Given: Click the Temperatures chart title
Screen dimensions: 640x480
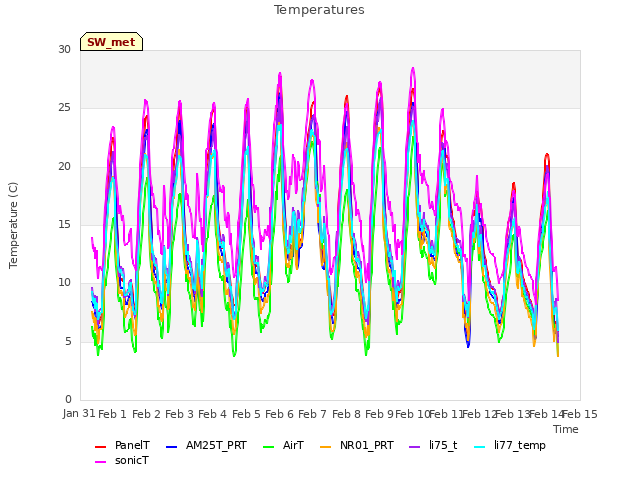Looking at the screenshot, I should tap(319, 10).
